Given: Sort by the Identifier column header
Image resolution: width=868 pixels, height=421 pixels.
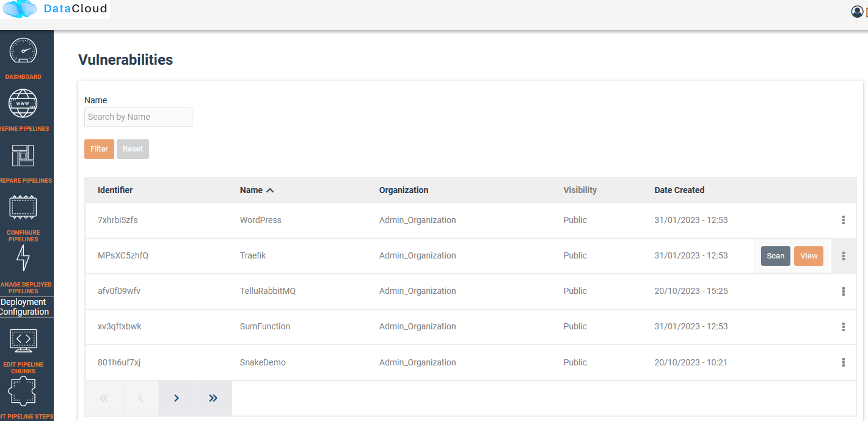Looking at the screenshot, I should pos(115,190).
